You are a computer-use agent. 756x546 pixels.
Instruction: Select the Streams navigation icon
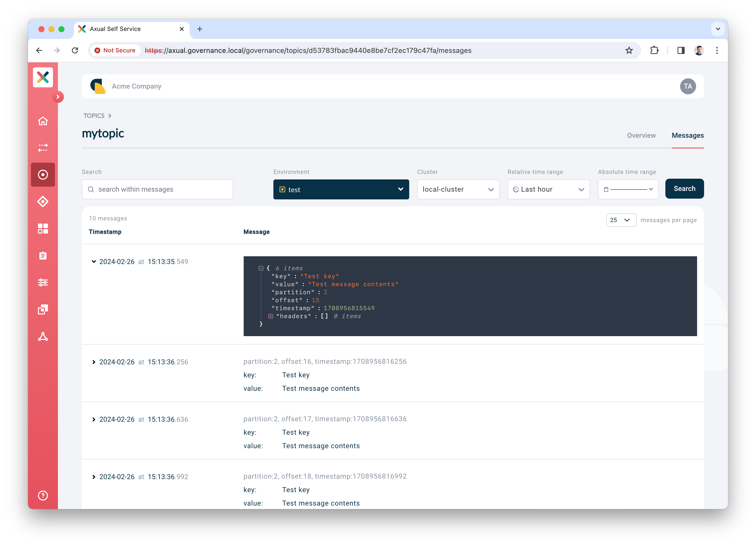[43, 148]
